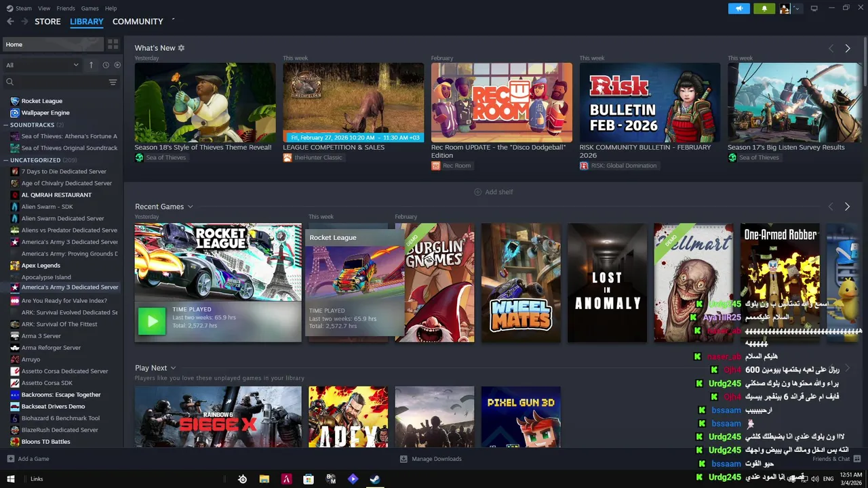The image size is (868, 488).
Task: Open the account dropdown arrow beside avatar
Action: point(797,8)
